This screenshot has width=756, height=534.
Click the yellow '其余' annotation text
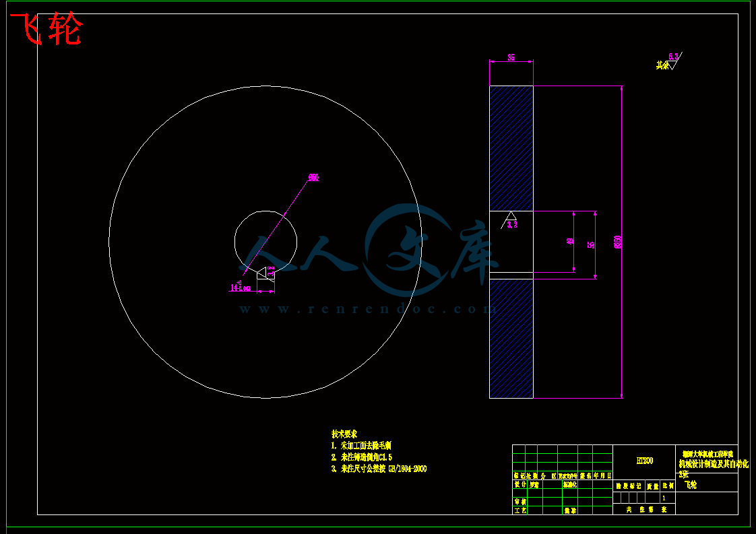pos(662,65)
